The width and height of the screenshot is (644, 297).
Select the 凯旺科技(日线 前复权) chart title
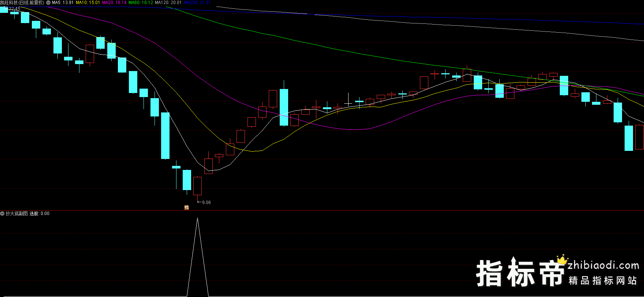tap(22, 3)
